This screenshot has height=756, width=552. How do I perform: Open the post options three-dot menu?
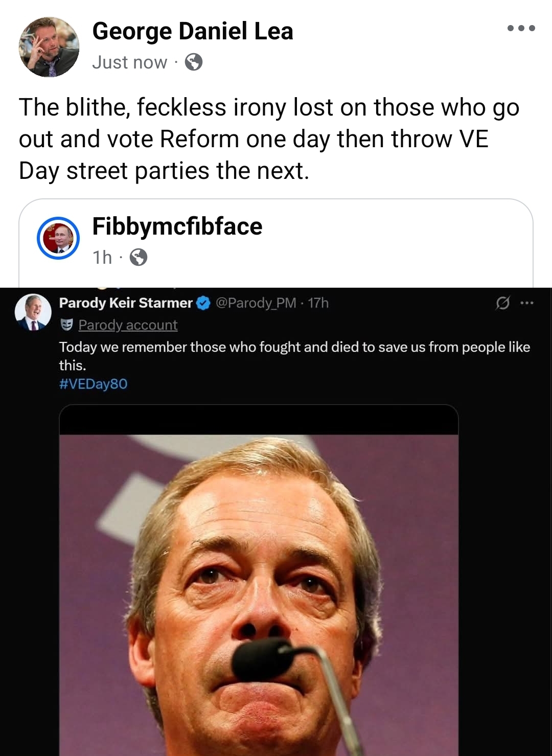pos(521,29)
